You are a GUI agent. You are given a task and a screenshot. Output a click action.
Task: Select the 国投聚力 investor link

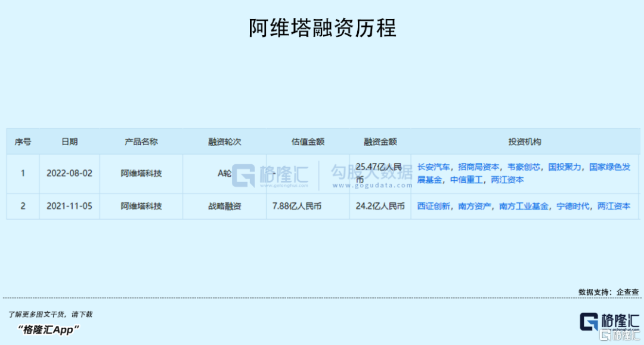point(565,167)
